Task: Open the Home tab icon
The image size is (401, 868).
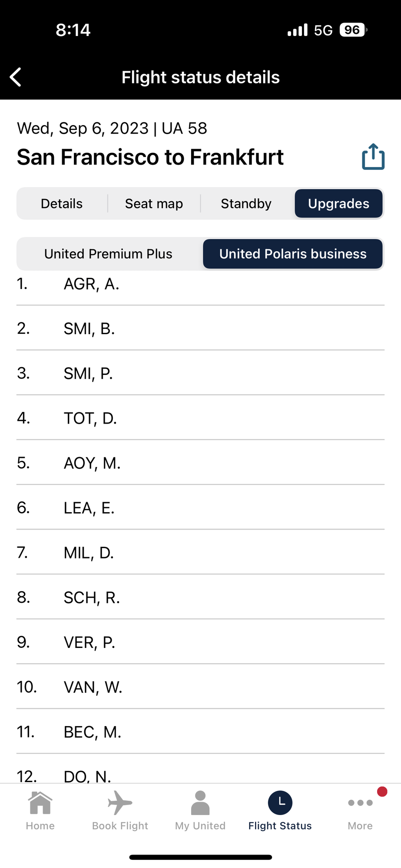Action: point(40,803)
